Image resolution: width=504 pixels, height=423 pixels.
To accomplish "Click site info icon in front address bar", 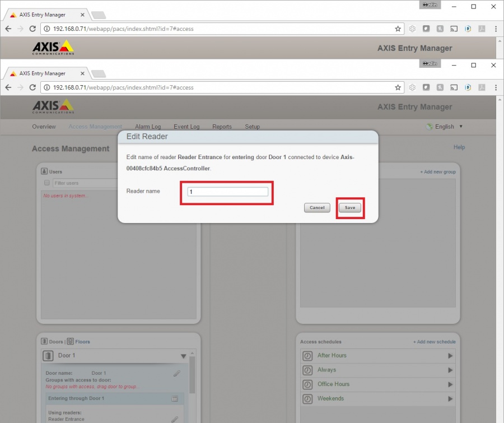I will [x=47, y=87].
